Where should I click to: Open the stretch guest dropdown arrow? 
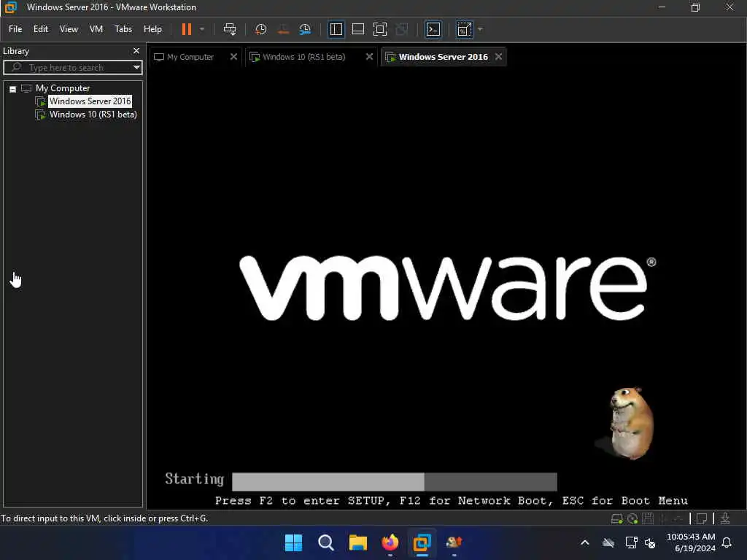pos(480,29)
